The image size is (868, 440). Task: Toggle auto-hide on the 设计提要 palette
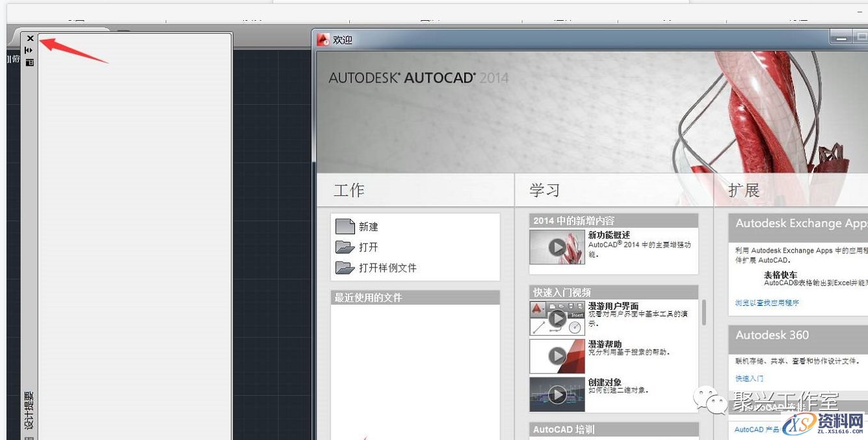29,49
